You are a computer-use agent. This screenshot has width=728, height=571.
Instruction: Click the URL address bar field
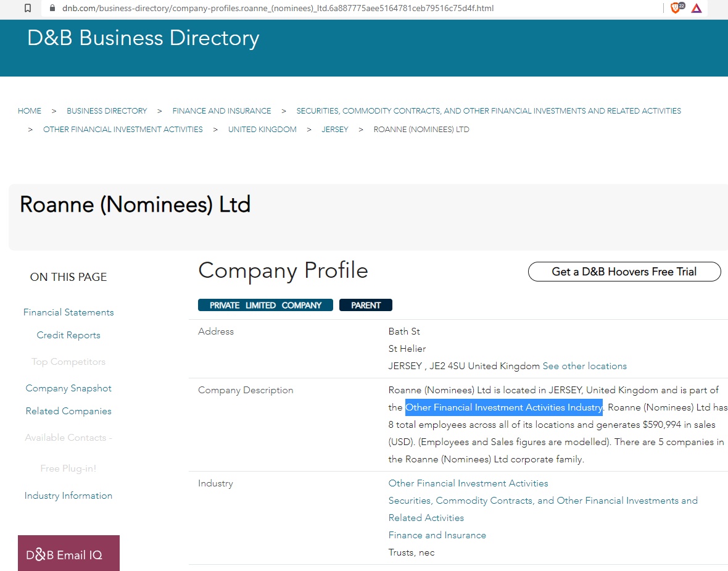(x=308, y=9)
